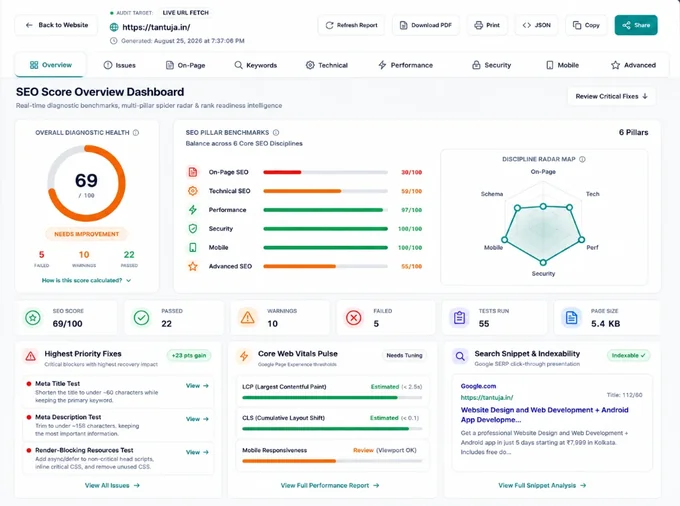Click the On-Page SEO document icon

tap(193, 172)
